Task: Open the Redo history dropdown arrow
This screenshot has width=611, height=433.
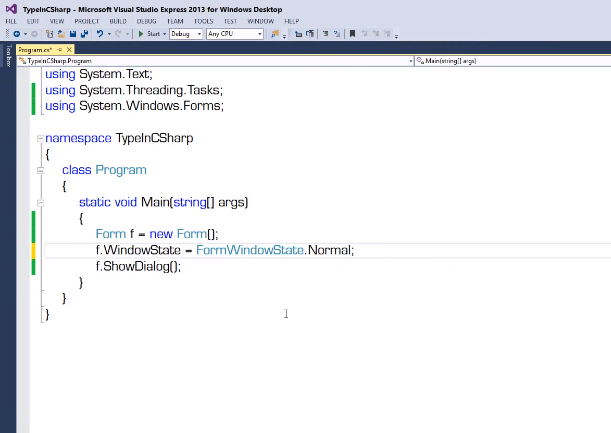Action: 127,34
